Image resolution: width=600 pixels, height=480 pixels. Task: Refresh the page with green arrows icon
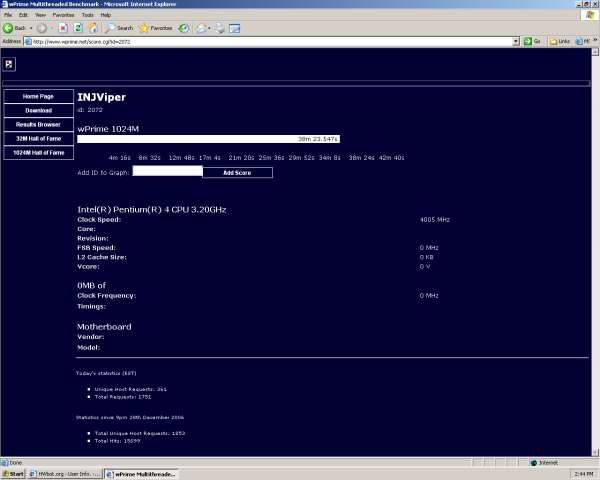pyautogui.click(x=78, y=28)
